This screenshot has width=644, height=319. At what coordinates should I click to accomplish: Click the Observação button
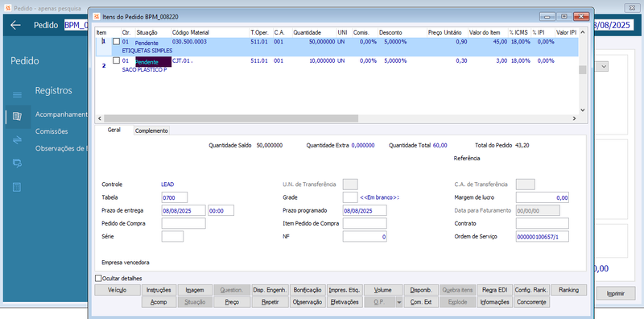308,302
